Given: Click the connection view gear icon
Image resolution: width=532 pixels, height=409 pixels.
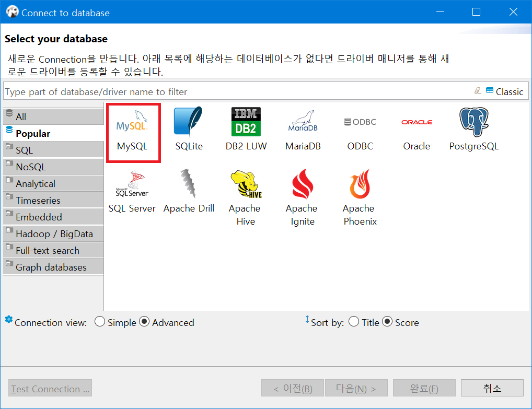Looking at the screenshot, I should (9, 320).
